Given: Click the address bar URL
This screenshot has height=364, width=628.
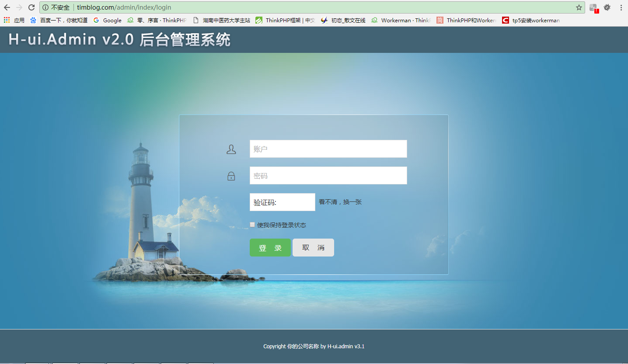Looking at the screenshot, I should 124,7.
